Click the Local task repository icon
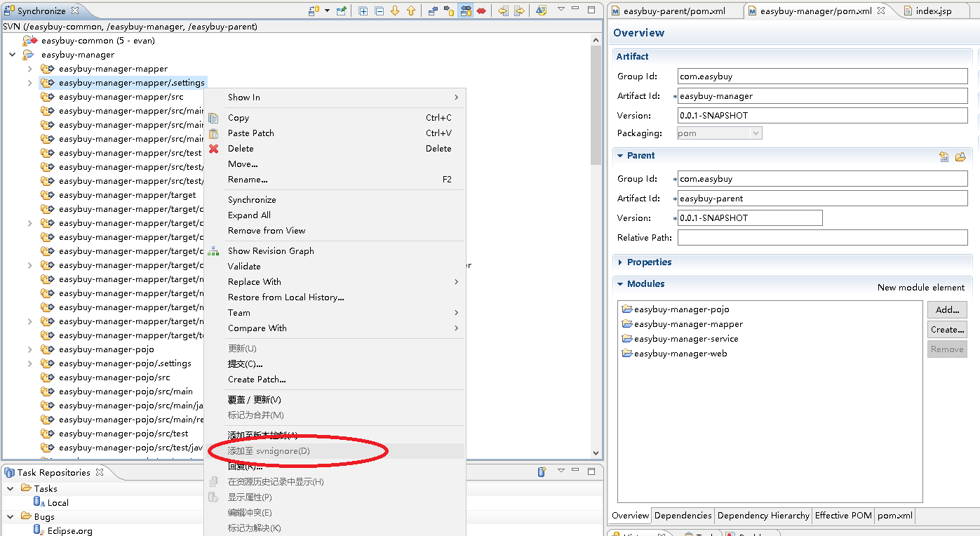 40,502
